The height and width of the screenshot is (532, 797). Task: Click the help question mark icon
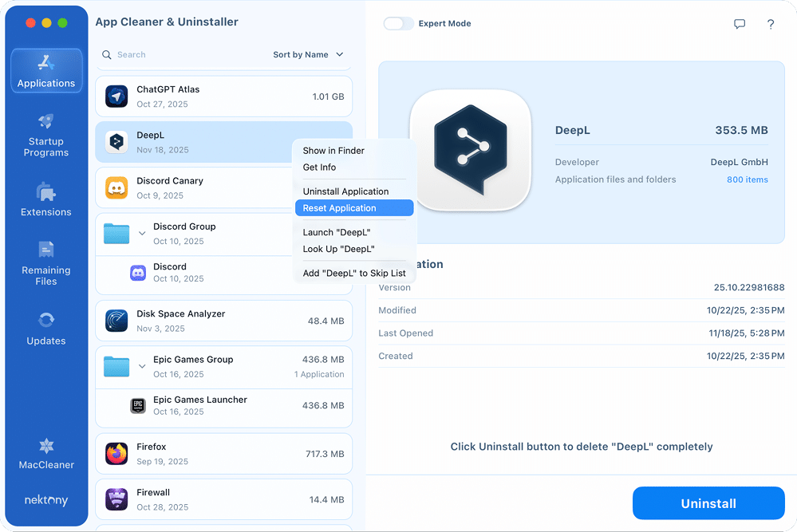tap(770, 24)
